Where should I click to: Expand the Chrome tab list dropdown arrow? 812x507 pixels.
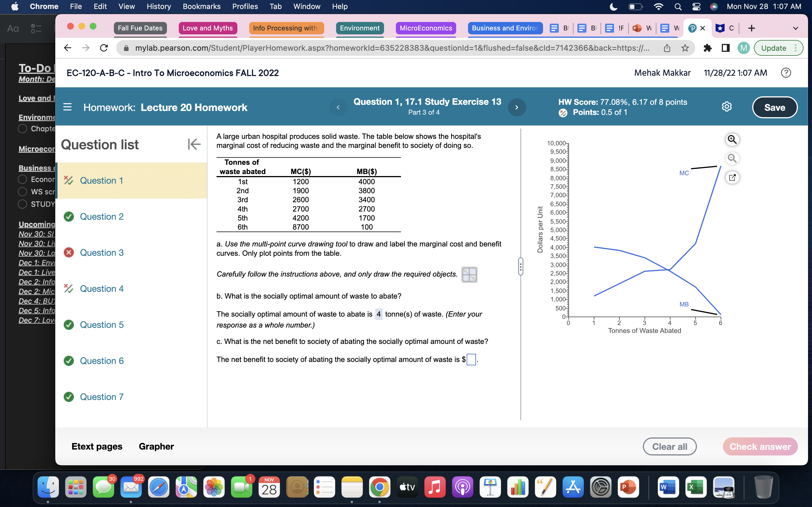click(795, 28)
